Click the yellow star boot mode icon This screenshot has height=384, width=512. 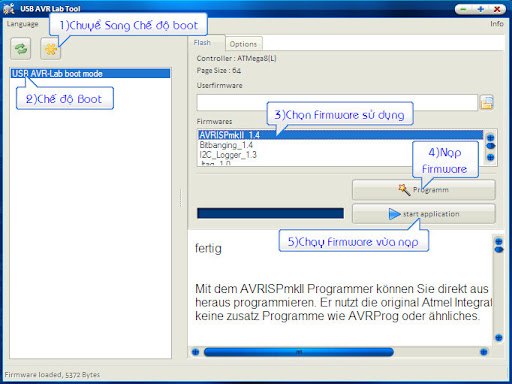pos(51,49)
